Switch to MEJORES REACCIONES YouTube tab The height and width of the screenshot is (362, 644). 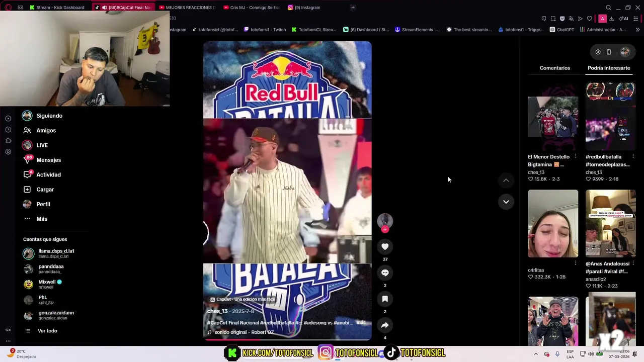(x=187, y=8)
